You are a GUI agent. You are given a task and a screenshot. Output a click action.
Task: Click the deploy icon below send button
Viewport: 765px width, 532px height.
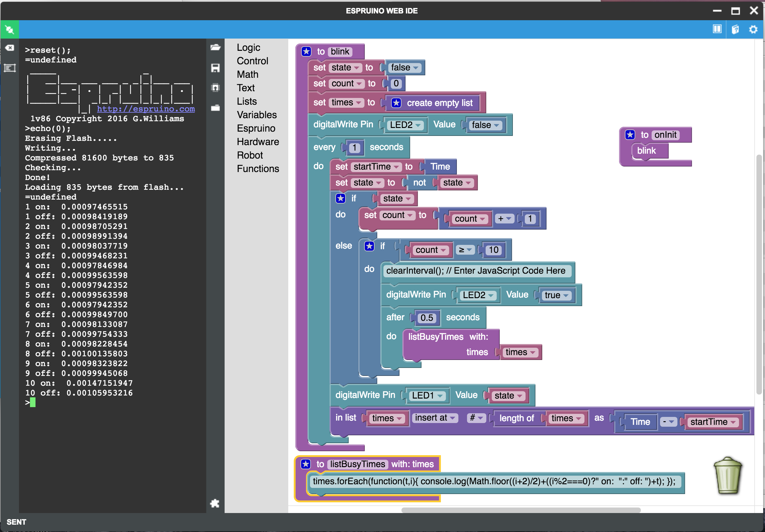215,108
